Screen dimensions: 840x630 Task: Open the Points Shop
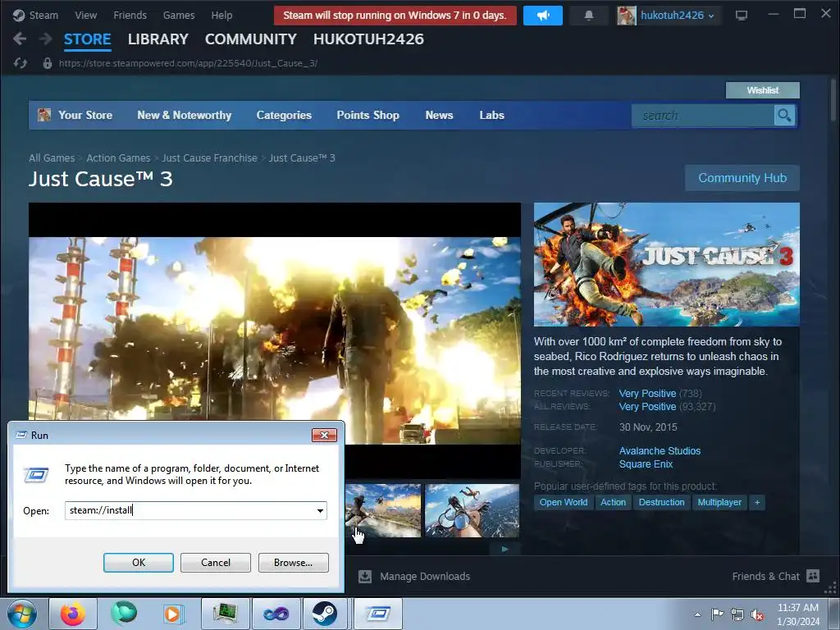click(x=368, y=115)
